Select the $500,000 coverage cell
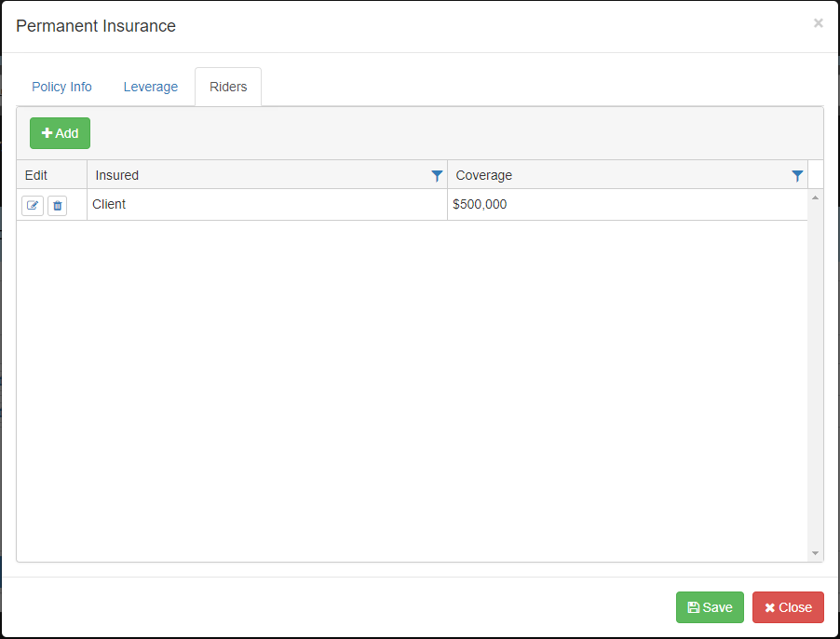The height and width of the screenshot is (639, 840). click(x=480, y=204)
